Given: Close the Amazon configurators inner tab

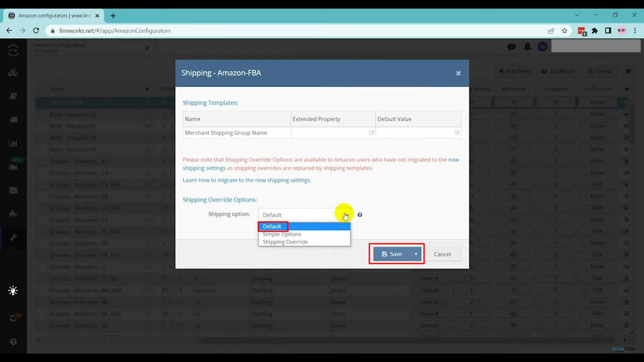Looking at the screenshot, I should 147,48.
